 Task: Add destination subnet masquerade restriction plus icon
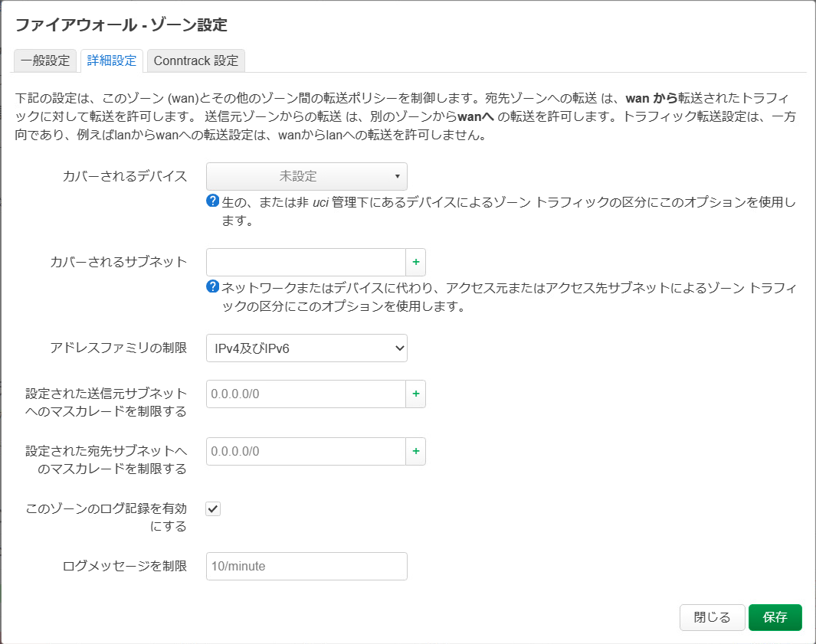416,451
